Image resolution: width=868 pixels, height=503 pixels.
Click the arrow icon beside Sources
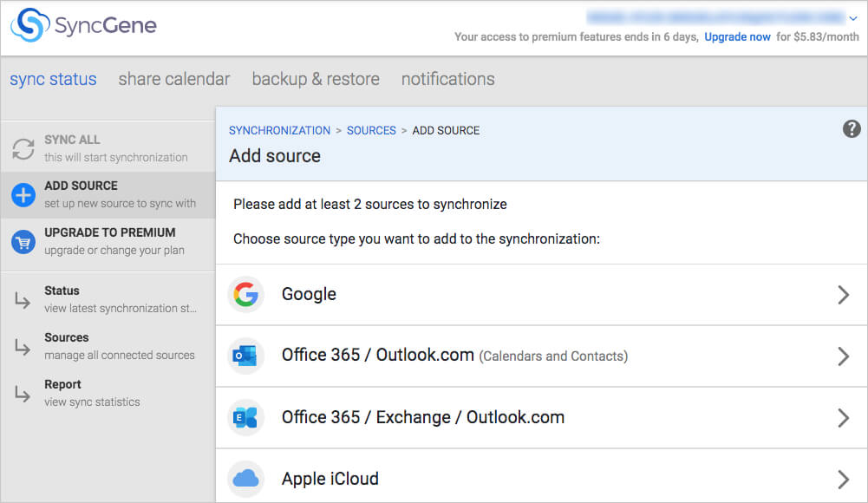click(23, 346)
